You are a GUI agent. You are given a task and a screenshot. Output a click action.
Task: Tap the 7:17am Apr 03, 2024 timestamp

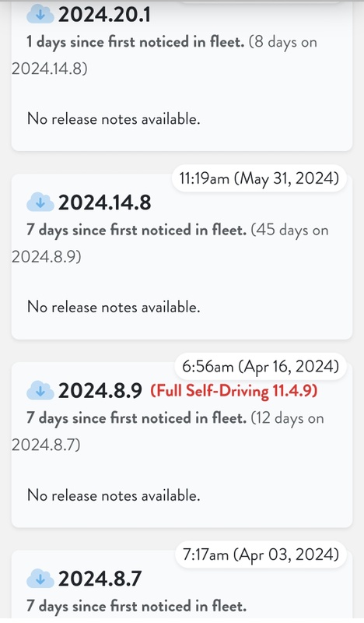pos(261,554)
